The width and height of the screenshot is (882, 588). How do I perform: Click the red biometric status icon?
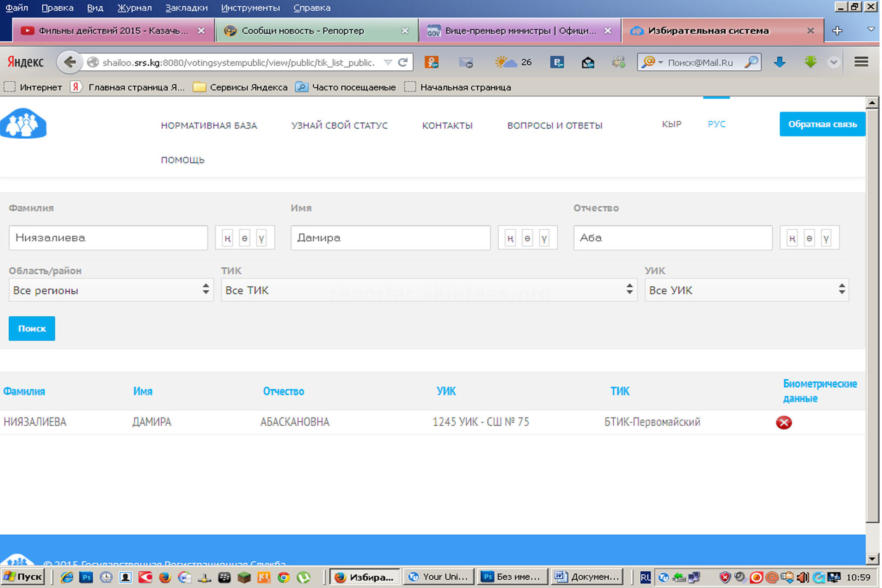coord(784,422)
